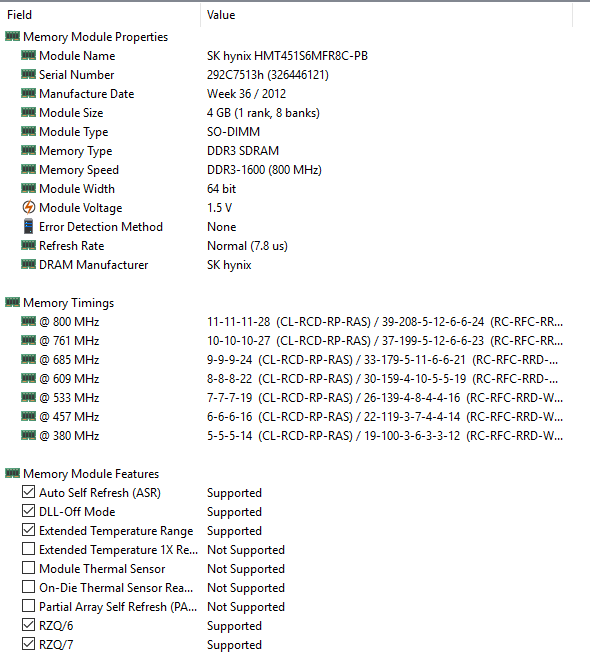Click the @ 800 MHz row icon
The width and height of the screenshot is (590, 652).
click(28, 321)
